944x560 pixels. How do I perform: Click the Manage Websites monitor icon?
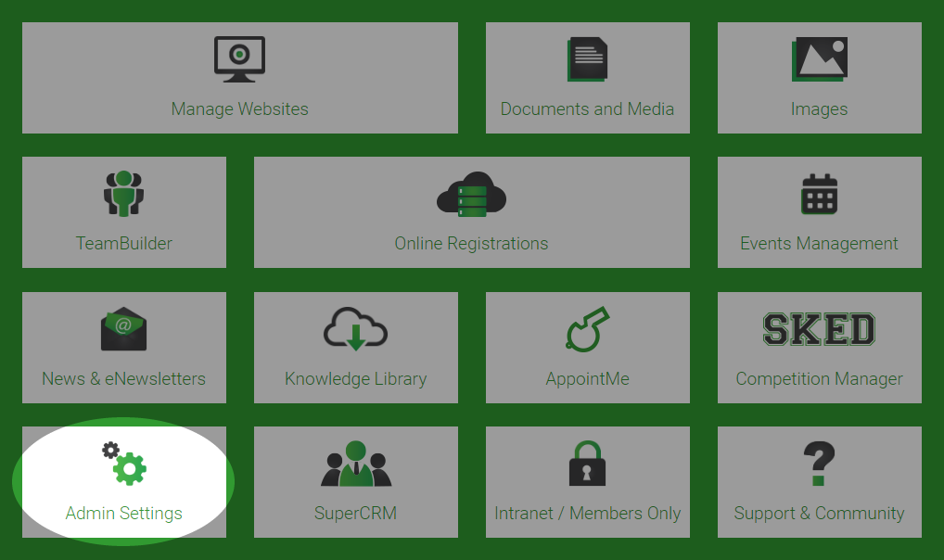(x=239, y=59)
